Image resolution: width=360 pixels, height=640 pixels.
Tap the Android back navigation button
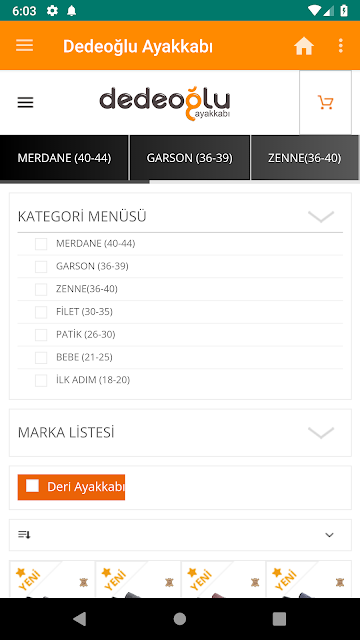point(80,619)
